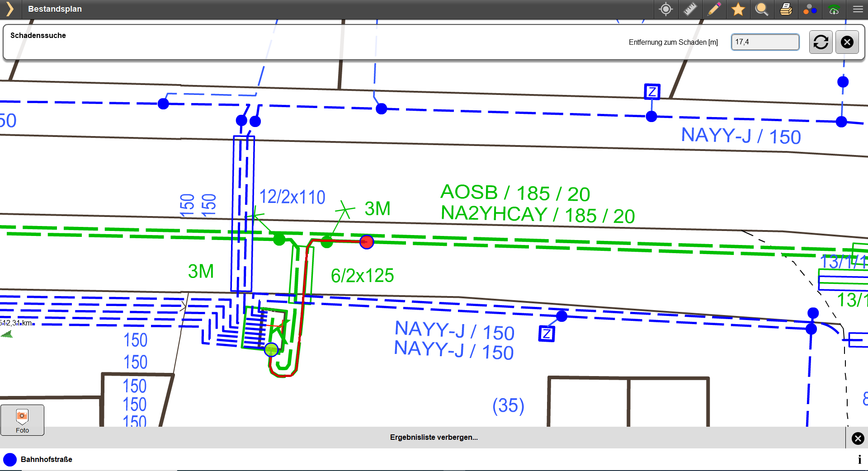Open the three colored dots layer icon
Image resolution: width=868 pixels, height=471 pixels.
click(x=810, y=9)
